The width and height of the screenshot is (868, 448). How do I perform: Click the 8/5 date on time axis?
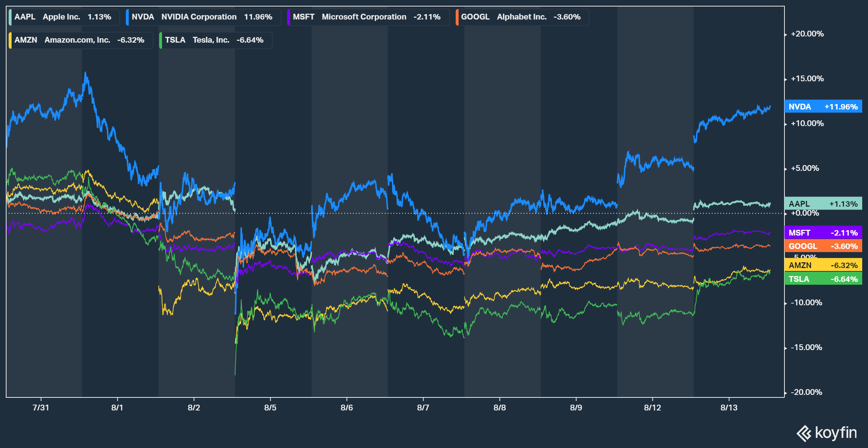270,408
